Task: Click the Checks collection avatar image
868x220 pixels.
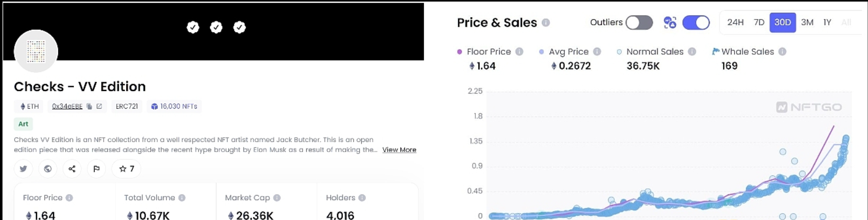Action: [x=36, y=51]
